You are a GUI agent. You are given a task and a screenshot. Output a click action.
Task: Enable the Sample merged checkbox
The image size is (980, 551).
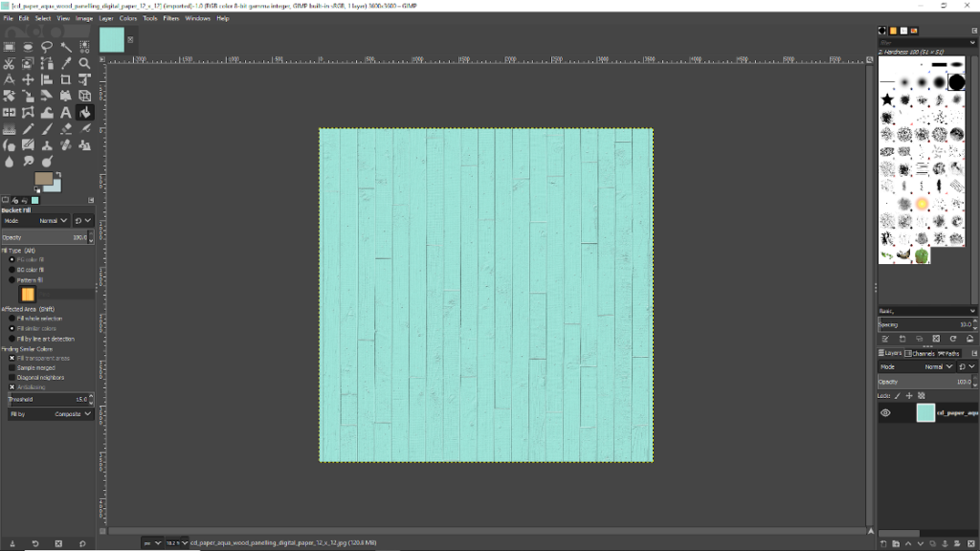pos(12,367)
